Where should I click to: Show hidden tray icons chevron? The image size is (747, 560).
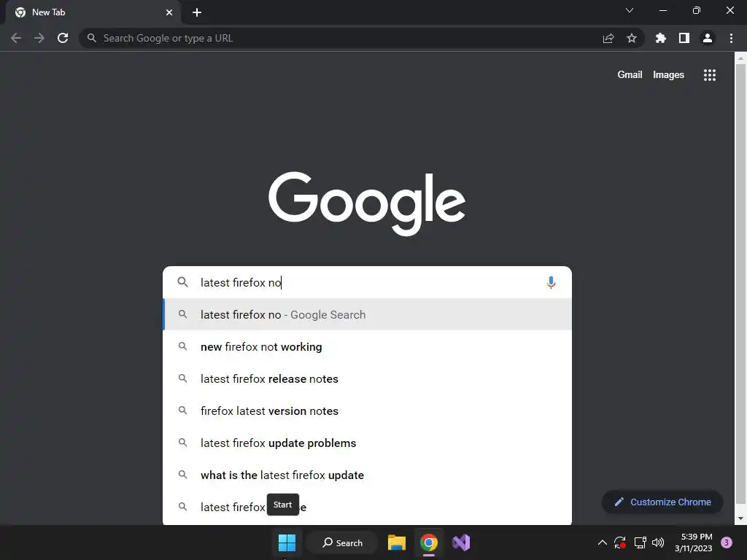(602, 542)
